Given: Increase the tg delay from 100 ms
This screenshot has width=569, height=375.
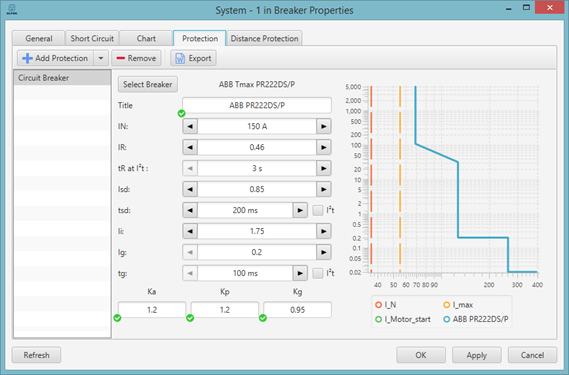Looking at the screenshot, I should [x=300, y=273].
